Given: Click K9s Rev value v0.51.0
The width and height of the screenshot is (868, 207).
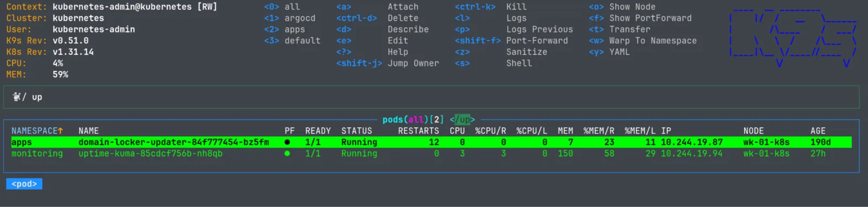Looking at the screenshot, I should click(71, 41).
